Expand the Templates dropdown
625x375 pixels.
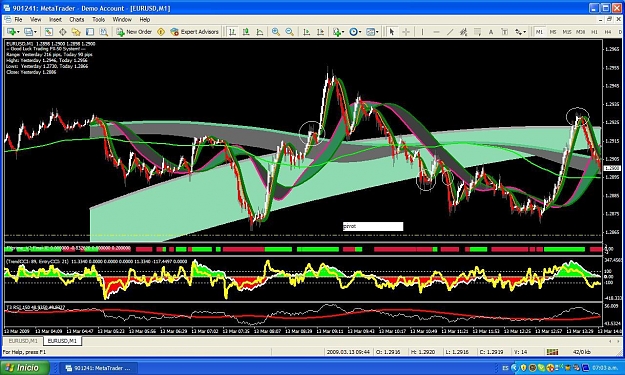pos(377,32)
